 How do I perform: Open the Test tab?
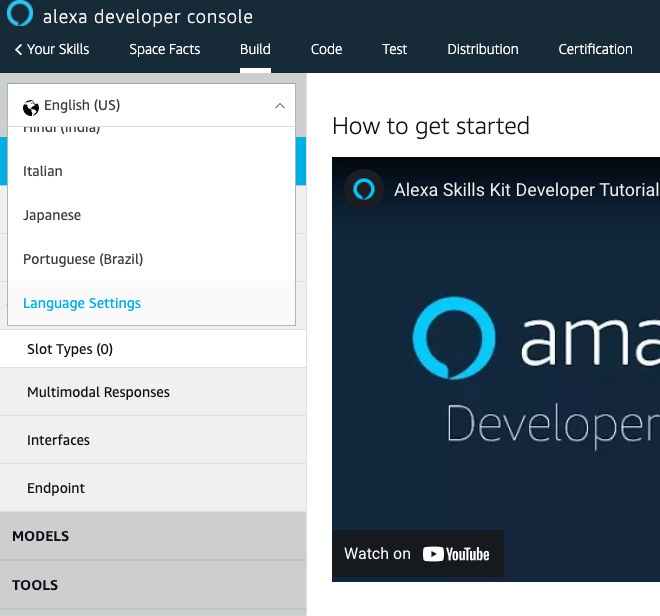click(x=395, y=49)
